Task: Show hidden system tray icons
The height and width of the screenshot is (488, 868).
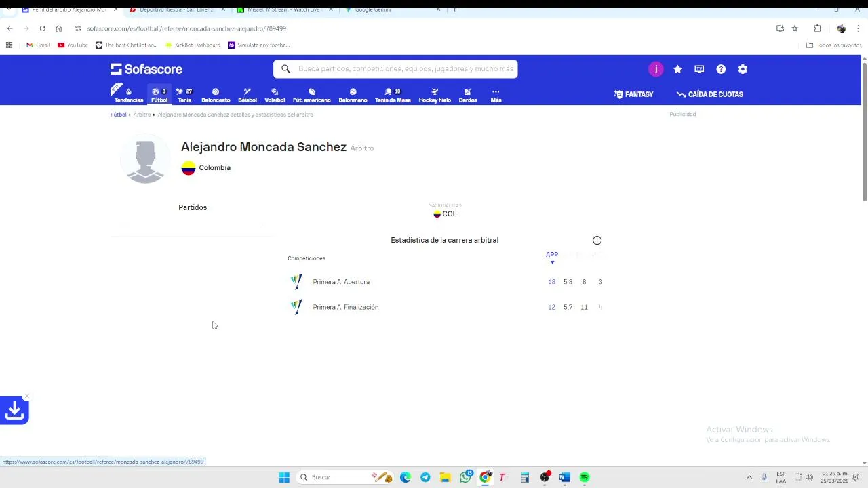Action: click(749, 477)
